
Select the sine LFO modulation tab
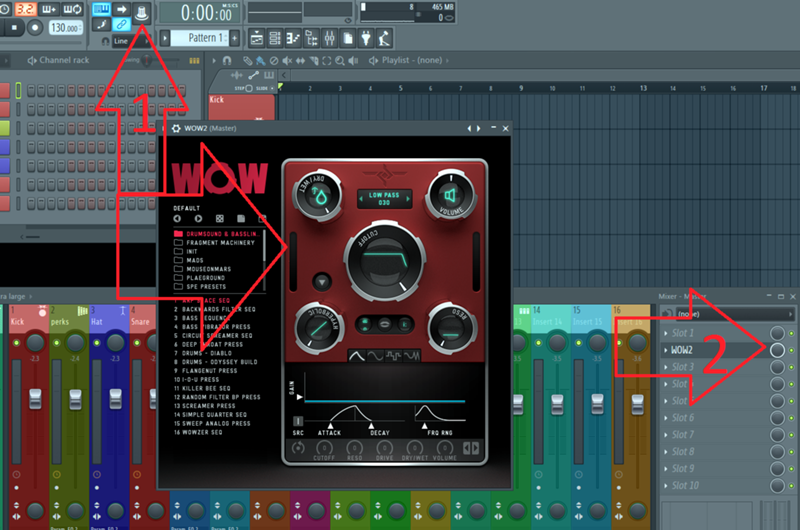click(x=375, y=356)
